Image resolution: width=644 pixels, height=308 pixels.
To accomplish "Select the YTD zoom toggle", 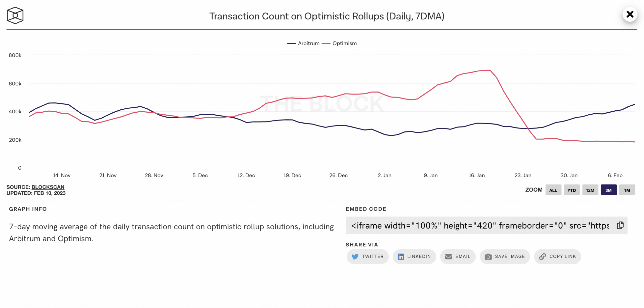I will [x=572, y=190].
